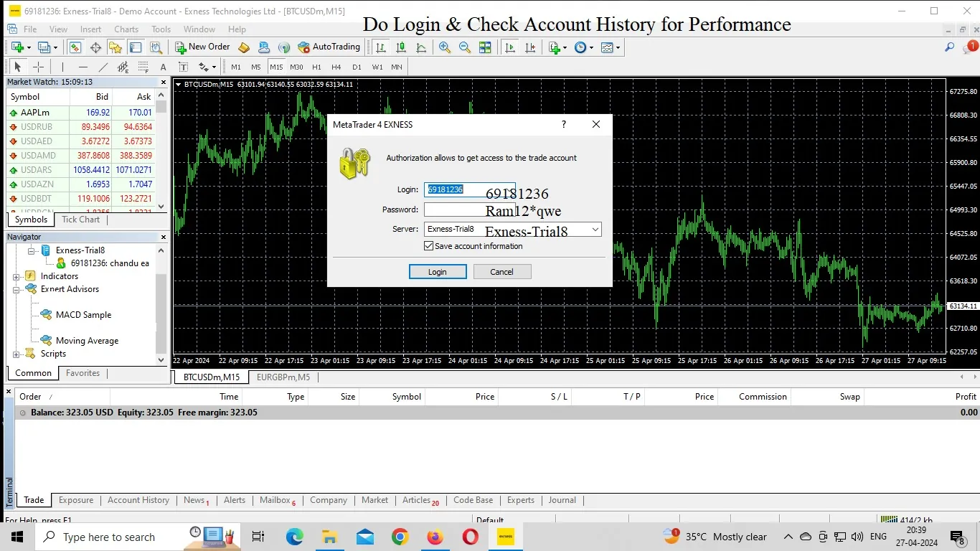Zoom out of the chart
Screen dimensions: 980x551
(465, 47)
